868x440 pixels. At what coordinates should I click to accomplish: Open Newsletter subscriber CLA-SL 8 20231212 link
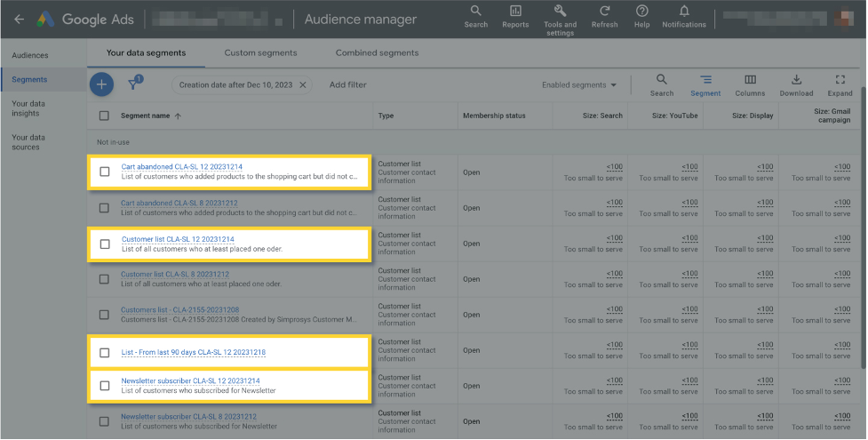pyautogui.click(x=188, y=417)
